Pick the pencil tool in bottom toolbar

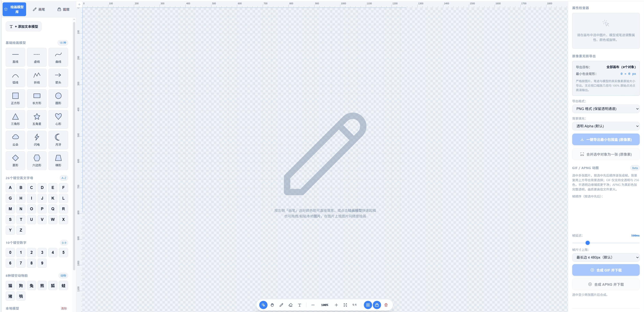point(281,305)
